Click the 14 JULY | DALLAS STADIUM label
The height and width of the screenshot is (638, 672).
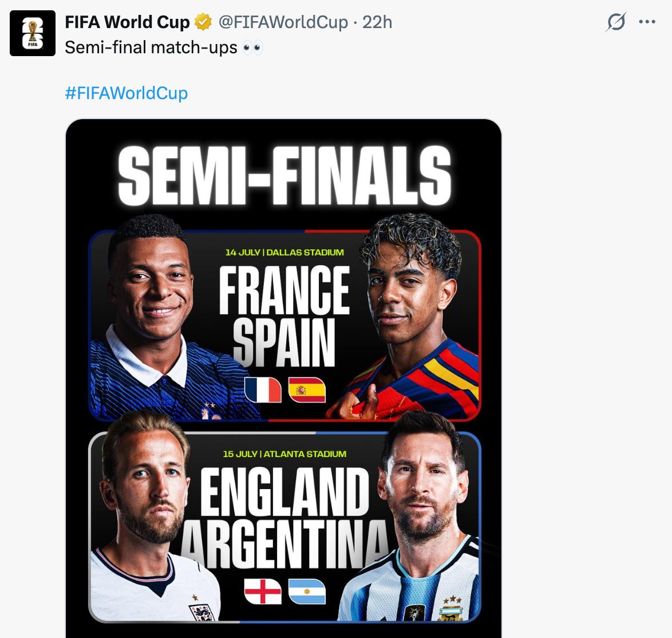pyautogui.click(x=284, y=252)
